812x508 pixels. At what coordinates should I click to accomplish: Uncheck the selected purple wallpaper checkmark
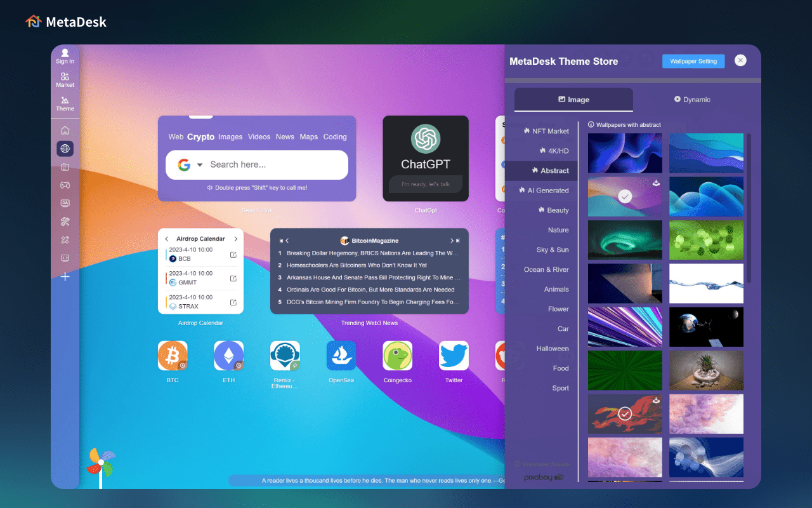coord(625,197)
